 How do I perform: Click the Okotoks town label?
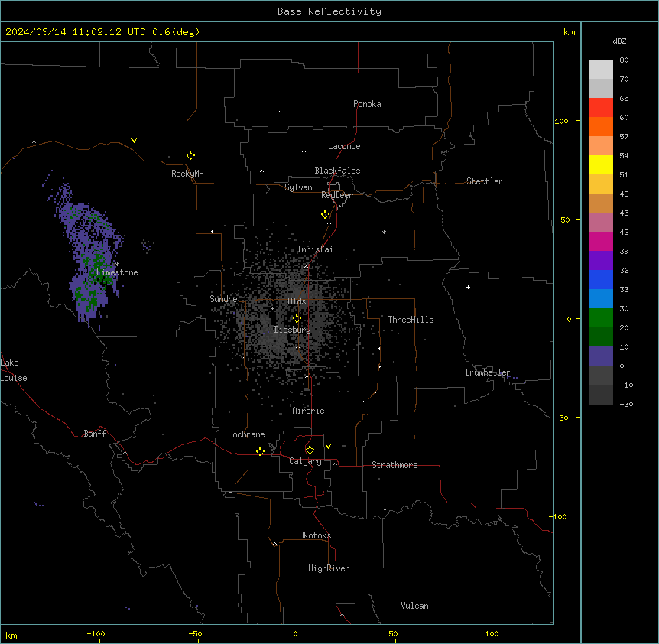click(x=315, y=535)
